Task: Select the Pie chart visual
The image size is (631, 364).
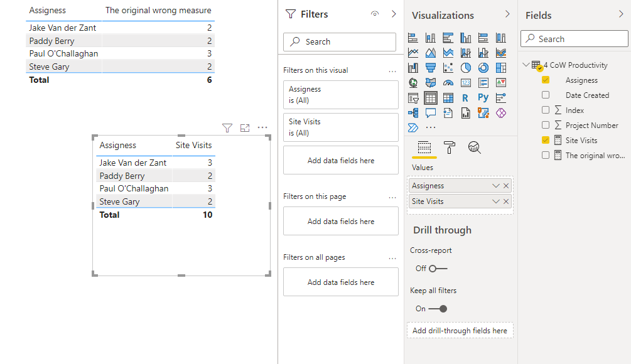Action: (x=466, y=68)
